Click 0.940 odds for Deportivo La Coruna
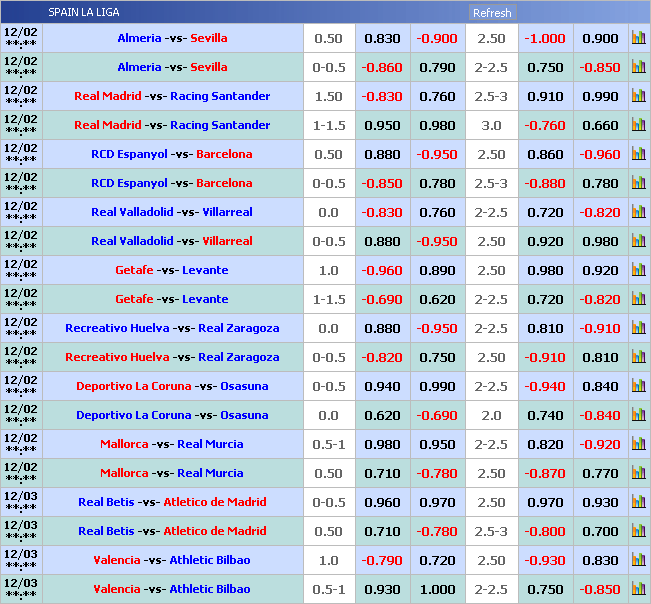This screenshot has width=651, height=604. [x=382, y=386]
